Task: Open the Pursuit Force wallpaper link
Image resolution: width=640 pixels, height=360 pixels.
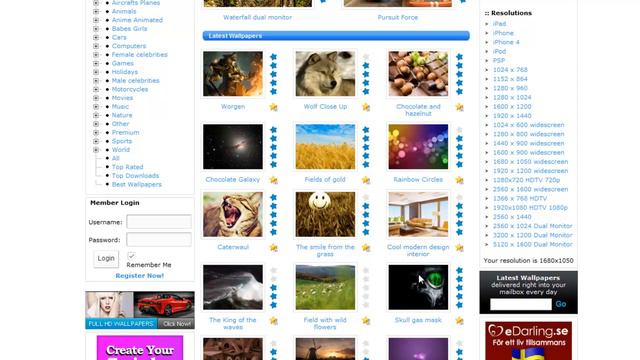Action: [398, 18]
